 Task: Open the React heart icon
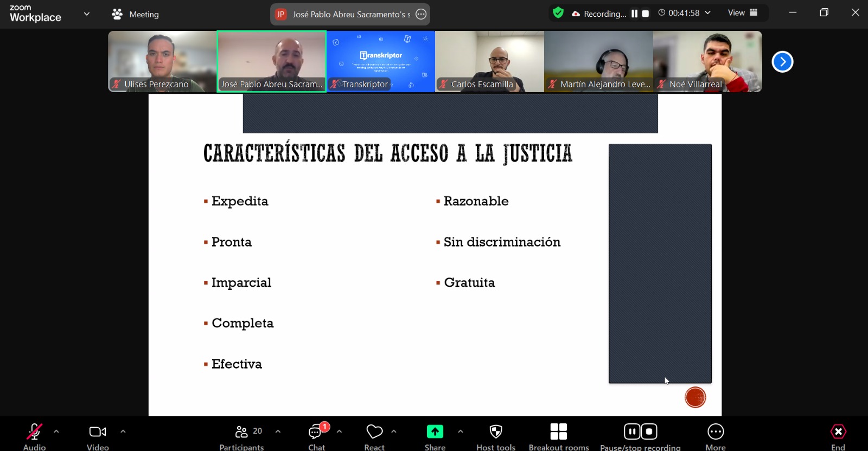pos(374,431)
